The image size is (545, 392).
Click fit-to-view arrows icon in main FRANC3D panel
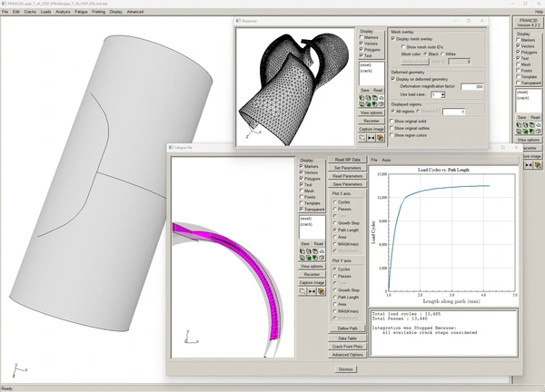tap(529, 165)
